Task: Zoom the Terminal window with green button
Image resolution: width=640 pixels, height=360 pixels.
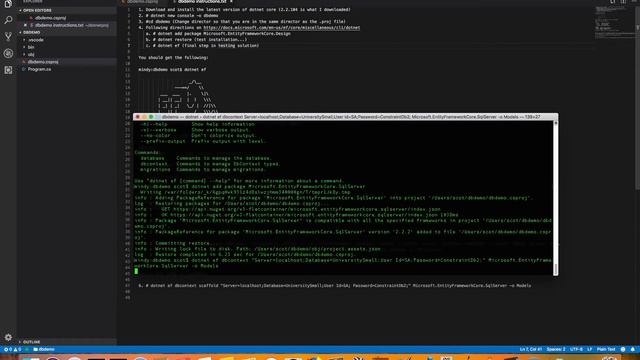Action: [x=151, y=117]
